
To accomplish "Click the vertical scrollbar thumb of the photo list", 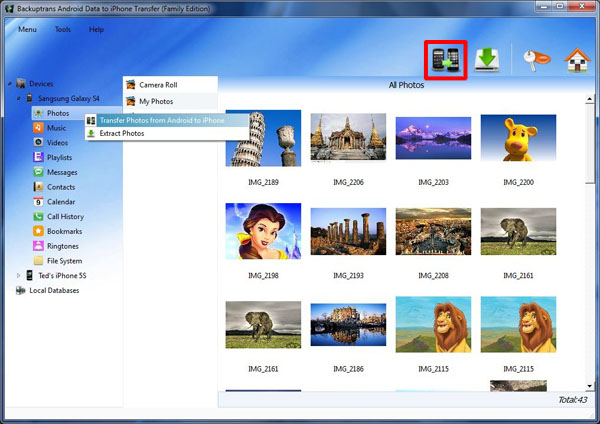I will [x=589, y=144].
